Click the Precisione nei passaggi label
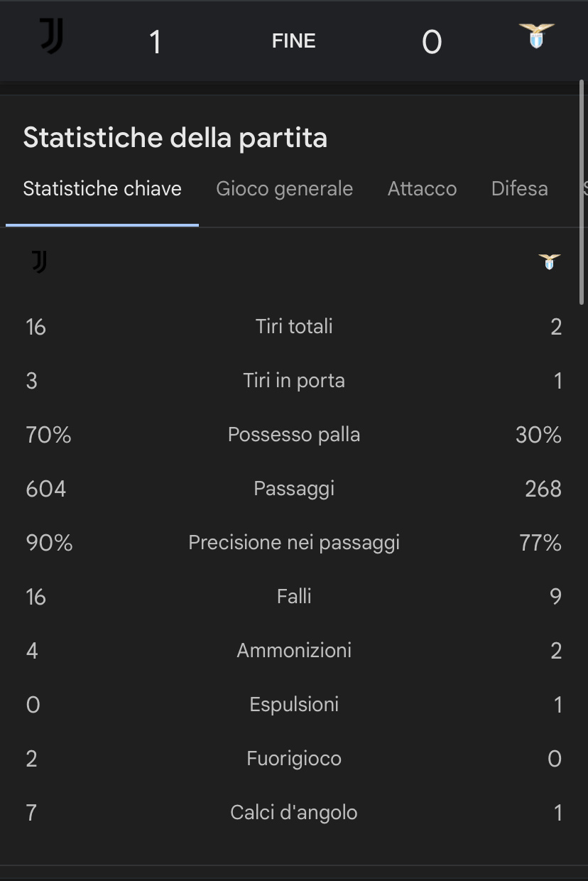 click(x=294, y=543)
